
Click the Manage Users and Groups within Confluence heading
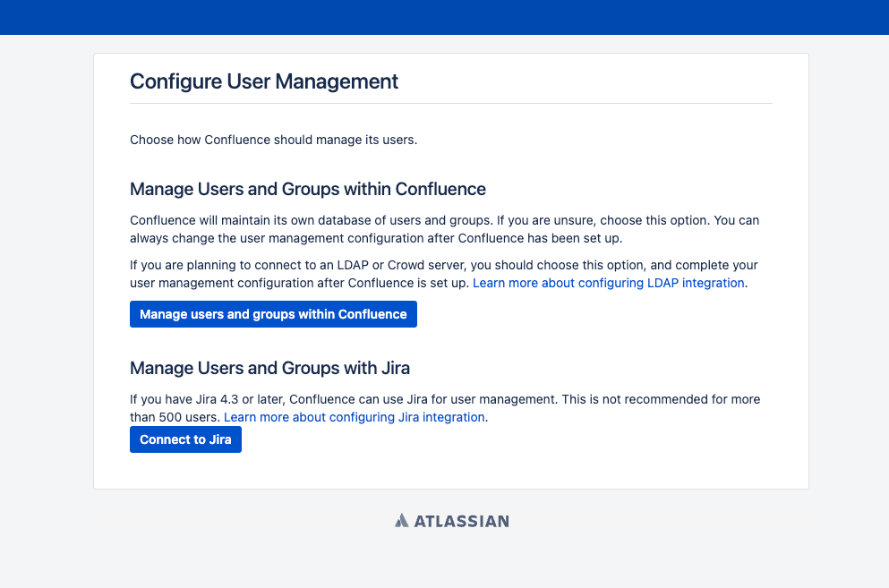tap(308, 189)
